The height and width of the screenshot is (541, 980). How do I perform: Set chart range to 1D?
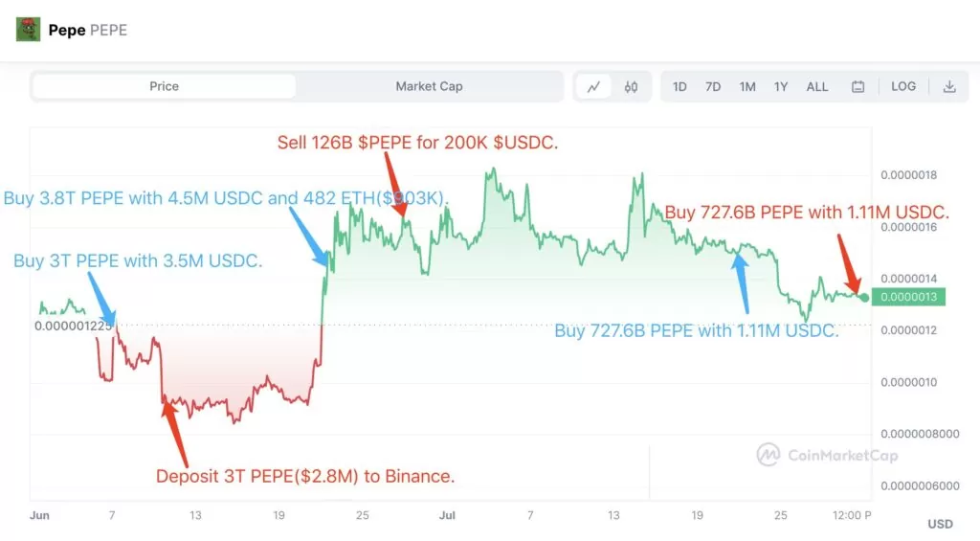[679, 87]
